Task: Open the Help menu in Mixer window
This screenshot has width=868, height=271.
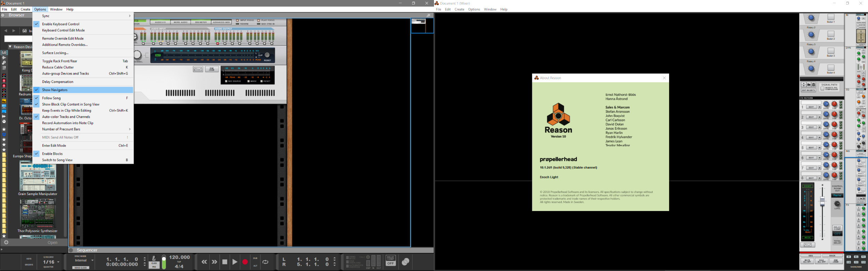Action: (x=504, y=9)
